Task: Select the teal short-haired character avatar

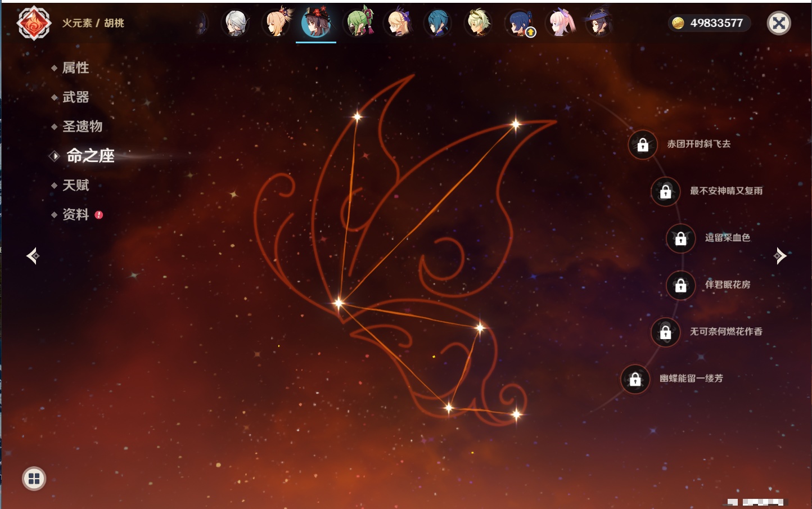Action: pos(438,23)
